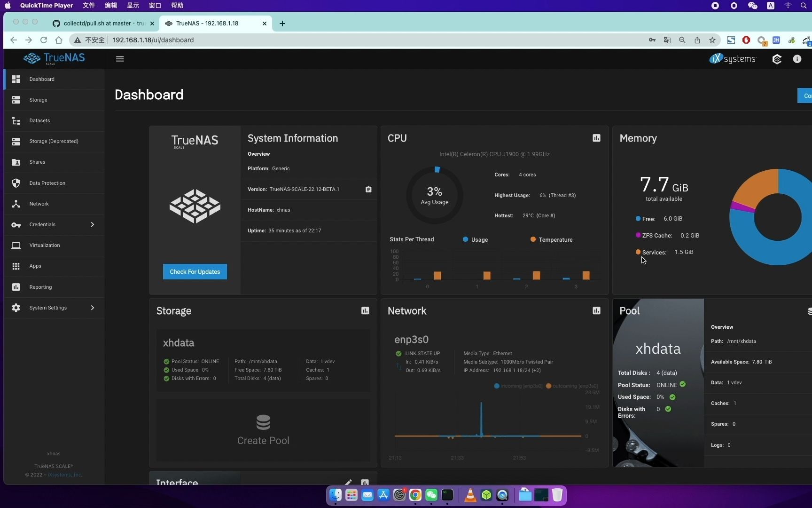Click the red hand ad blocker extension
Screen dimensions: 812x508
coord(746,40)
